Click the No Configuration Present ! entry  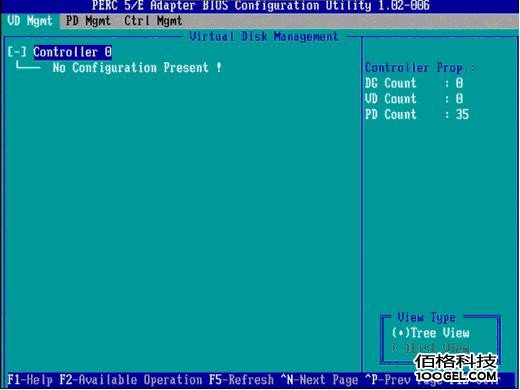(x=137, y=68)
